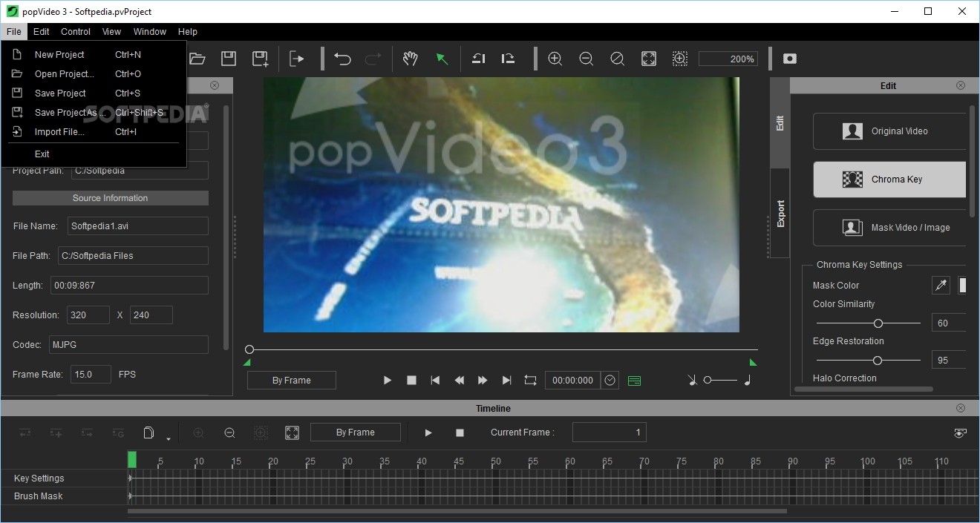This screenshot has height=523, width=980.
Task: Play from the Timeline toolbar
Action: pos(428,432)
